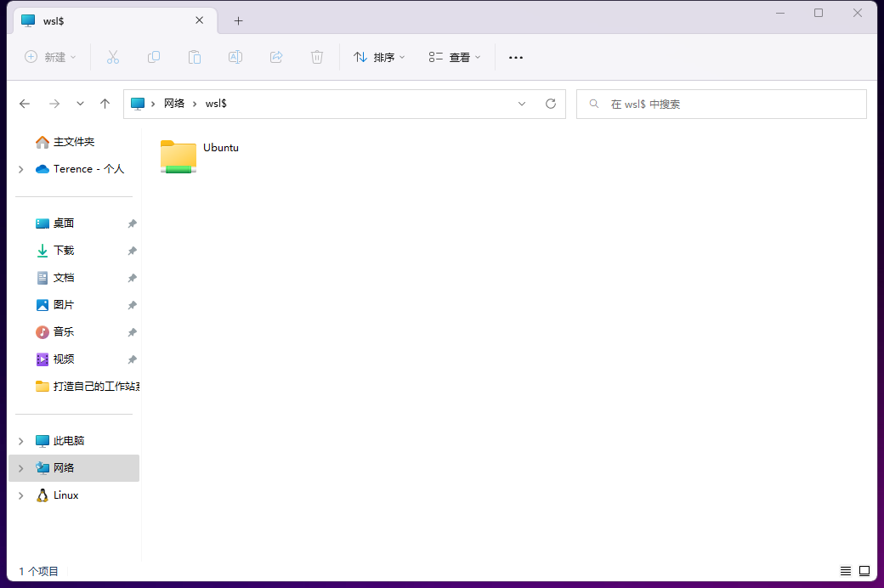Click the Delete trash icon
This screenshot has height=588, width=884.
click(x=317, y=57)
